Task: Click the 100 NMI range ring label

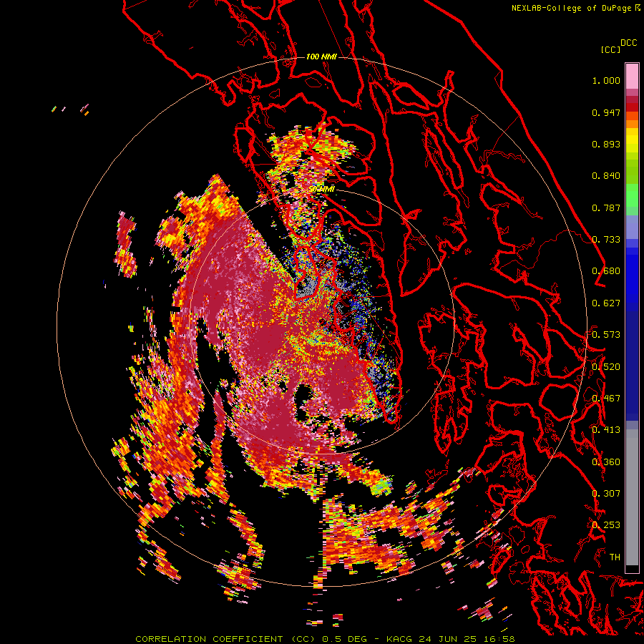Action: 321,57
